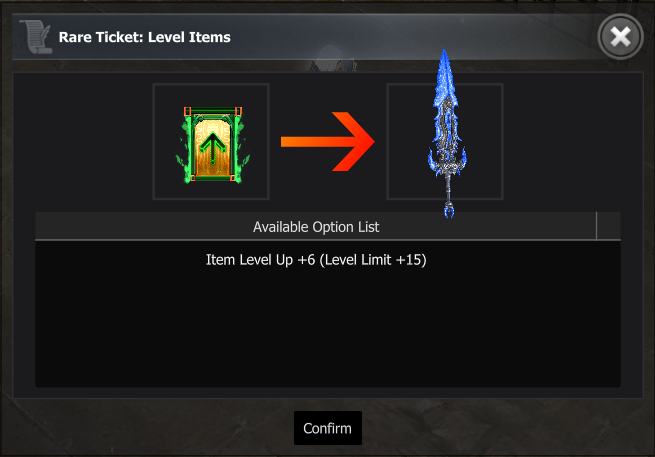This screenshot has width=655, height=457.
Task: Click the orange arrow between item slots
Action: (327, 142)
